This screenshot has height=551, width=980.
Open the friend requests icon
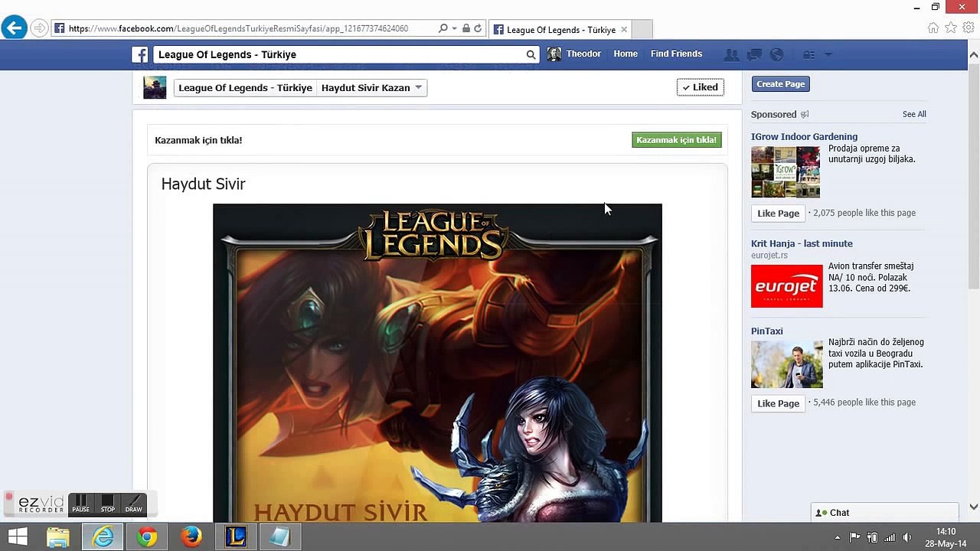pos(732,54)
